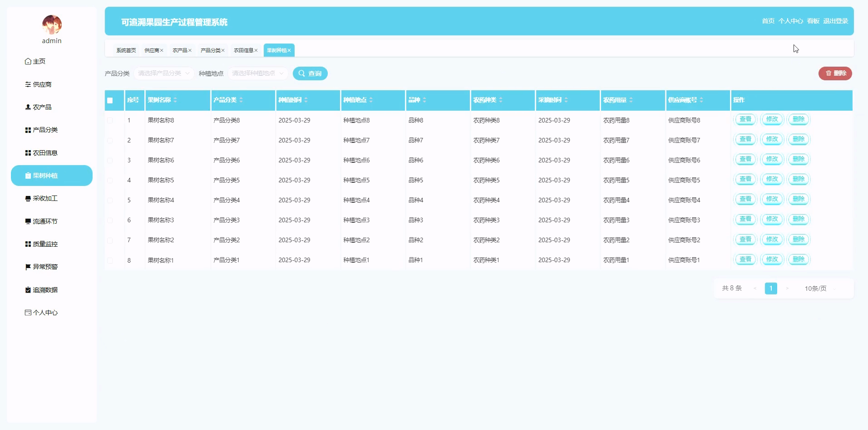Check the row for 果树名称5
This screenshot has width=868, height=430.
click(x=110, y=181)
